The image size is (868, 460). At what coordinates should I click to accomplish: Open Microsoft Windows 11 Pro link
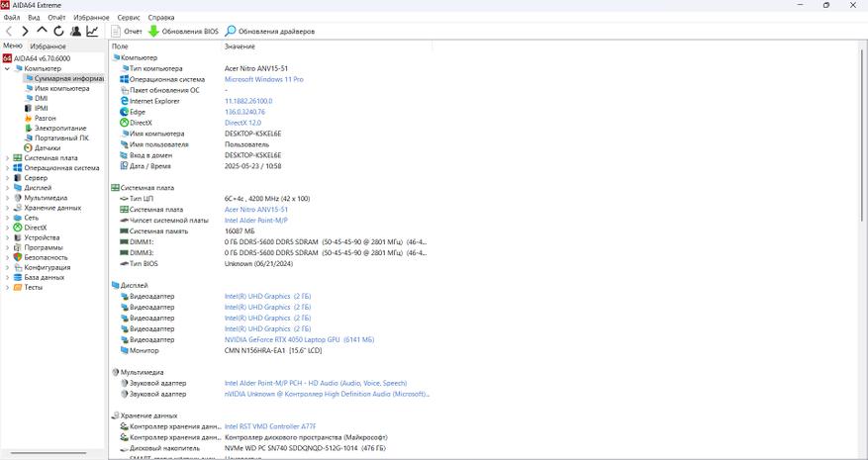pos(263,80)
